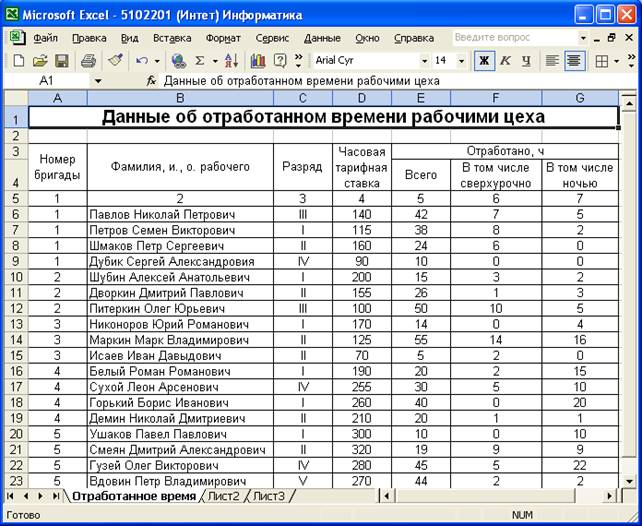642x526 pixels.
Task: Click the Open file folder icon
Action: [39, 61]
